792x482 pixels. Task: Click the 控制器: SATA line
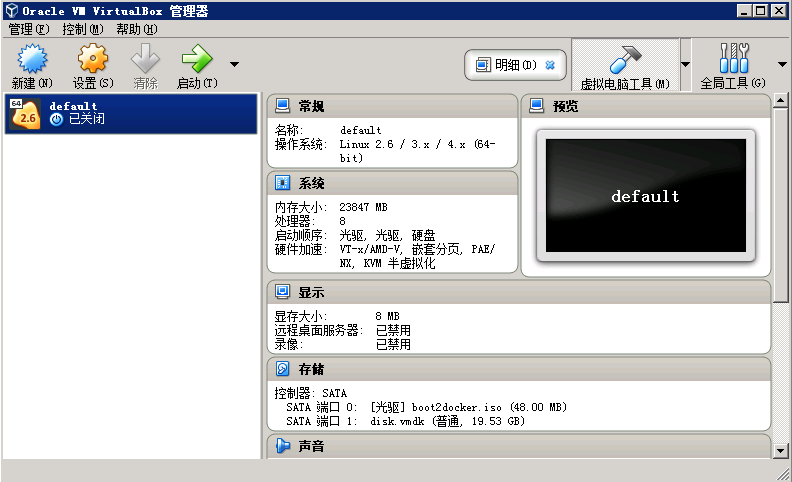click(x=311, y=393)
